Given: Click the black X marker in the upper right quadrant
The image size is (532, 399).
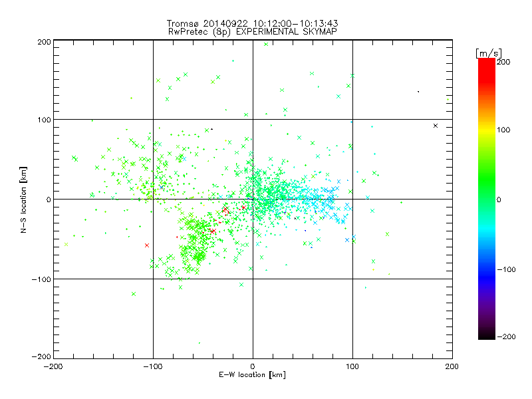Looking at the screenshot, I should tap(436, 126).
